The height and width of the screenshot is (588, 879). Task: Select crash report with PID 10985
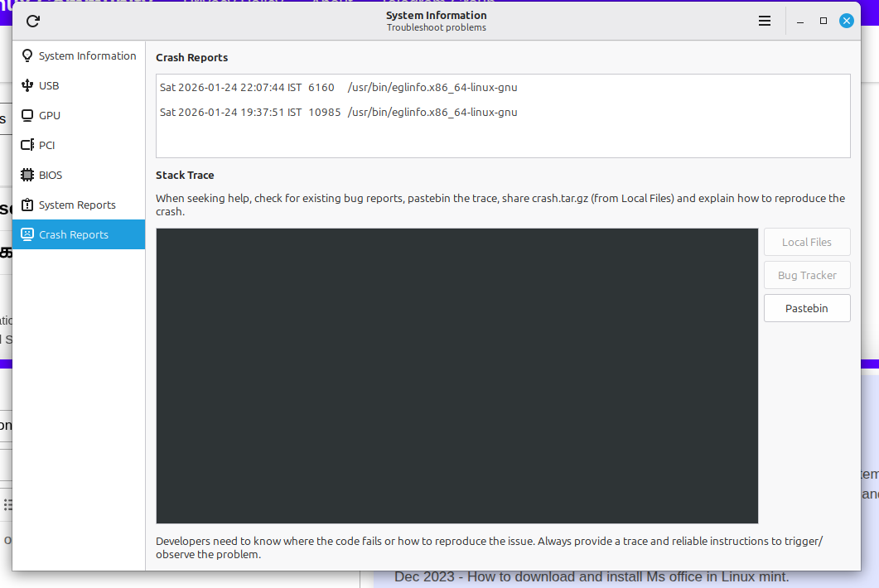click(338, 112)
